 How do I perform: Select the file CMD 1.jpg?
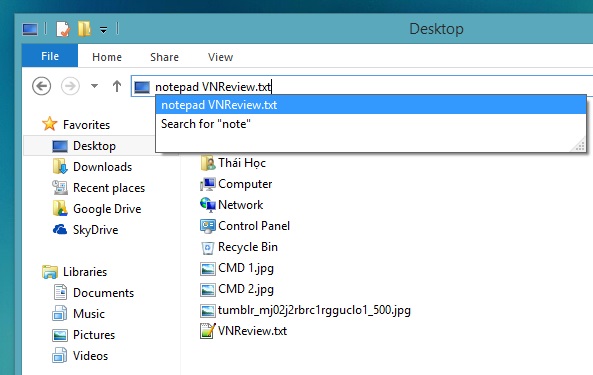(246, 268)
